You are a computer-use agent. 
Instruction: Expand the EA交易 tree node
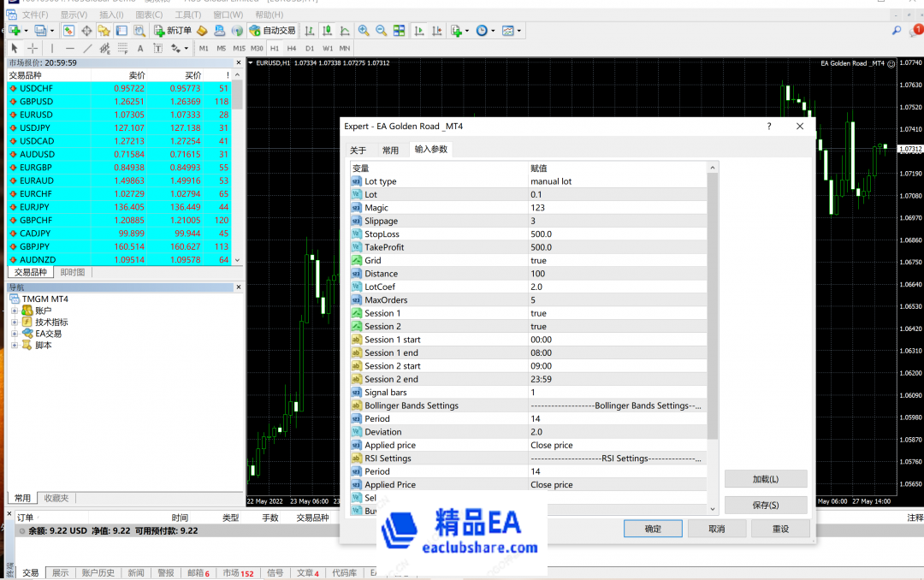pyautogui.click(x=15, y=334)
